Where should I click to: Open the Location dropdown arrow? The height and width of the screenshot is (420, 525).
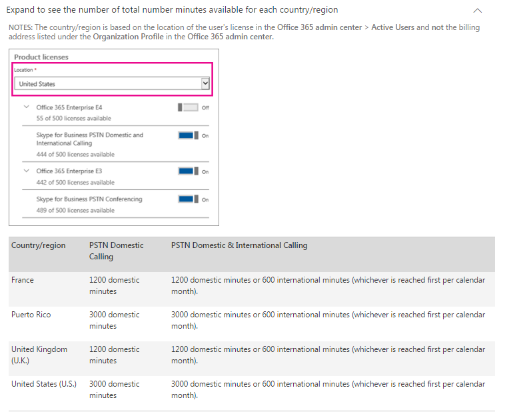(x=205, y=84)
